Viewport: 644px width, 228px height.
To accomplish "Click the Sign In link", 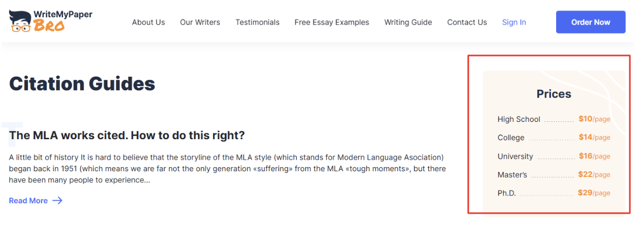I will coord(514,22).
